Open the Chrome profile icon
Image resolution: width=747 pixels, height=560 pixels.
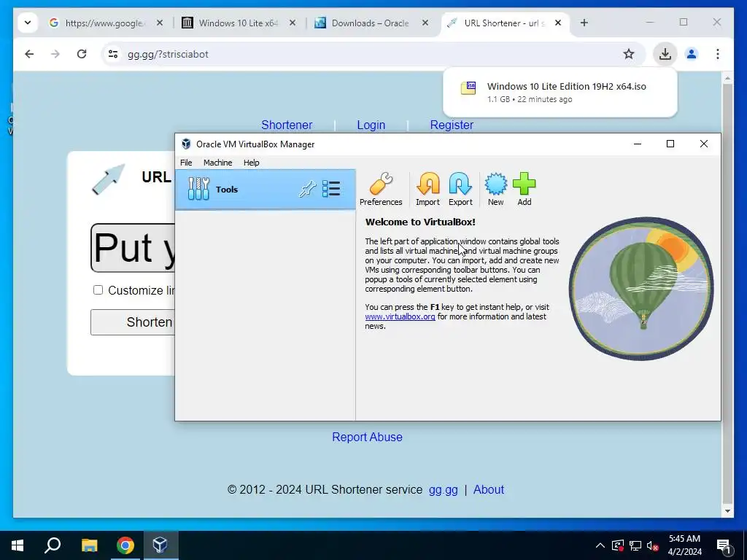point(692,54)
